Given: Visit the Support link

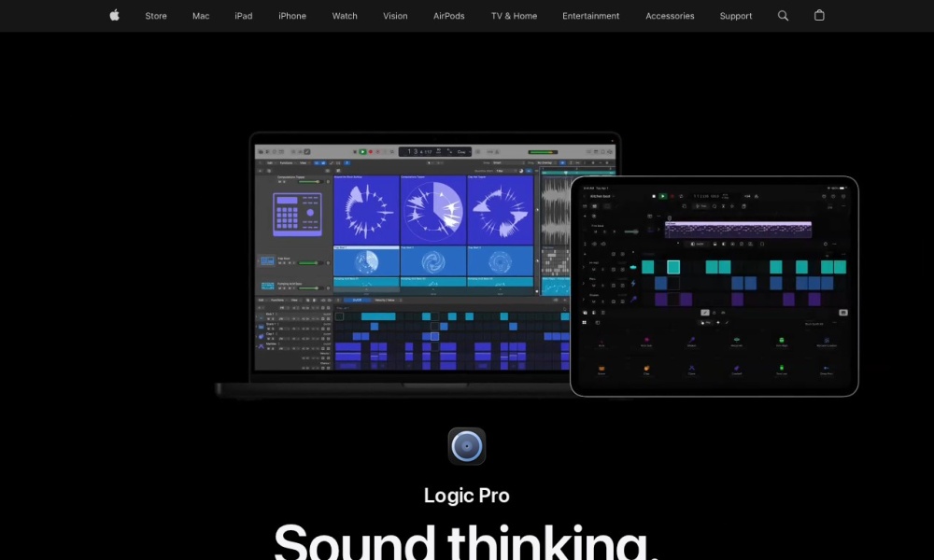Looking at the screenshot, I should [736, 16].
